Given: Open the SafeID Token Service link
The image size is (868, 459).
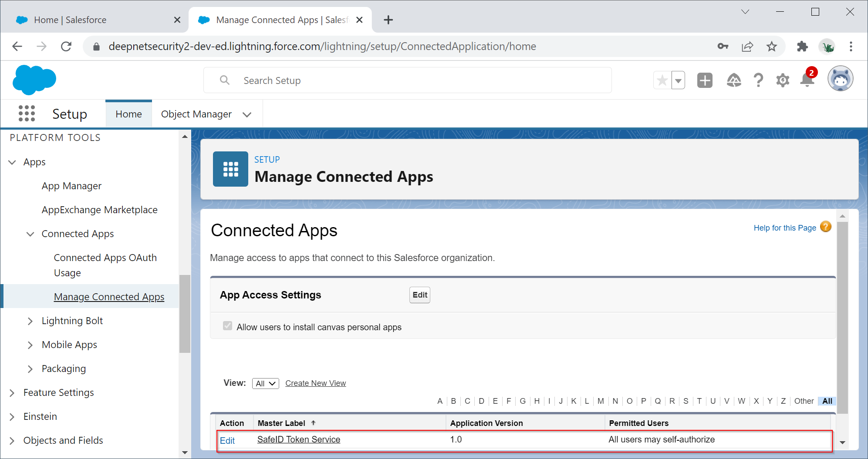Looking at the screenshot, I should pyautogui.click(x=298, y=439).
